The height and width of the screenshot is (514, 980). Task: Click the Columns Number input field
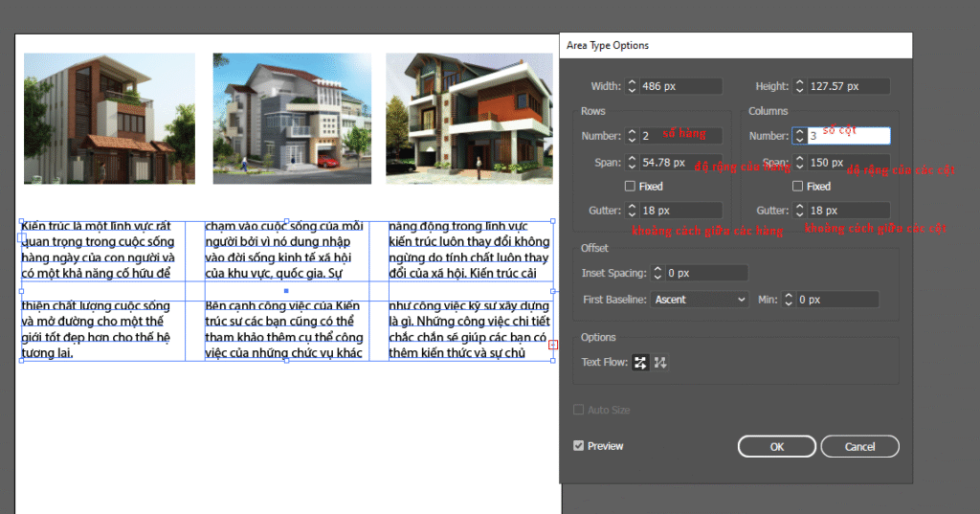[x=848, y=137]
